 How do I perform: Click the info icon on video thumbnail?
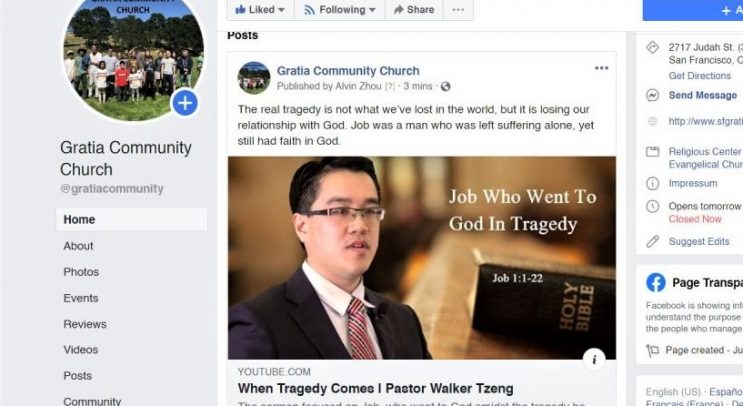[594, 360]
